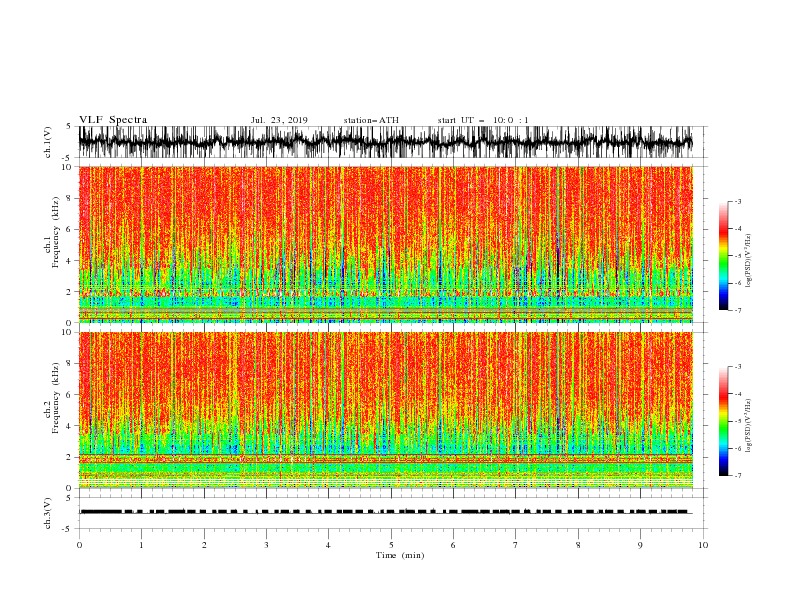Screen dimensions: 792x612
Task: Click the time tick label "0"
Action: tap(79, 545)
